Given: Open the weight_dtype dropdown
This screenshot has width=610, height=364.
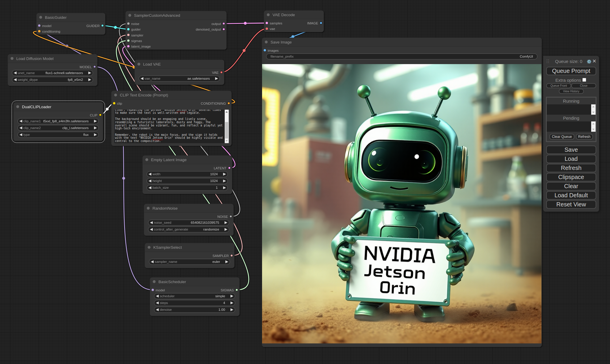Looking at the screenshot, I should [52, 80].
